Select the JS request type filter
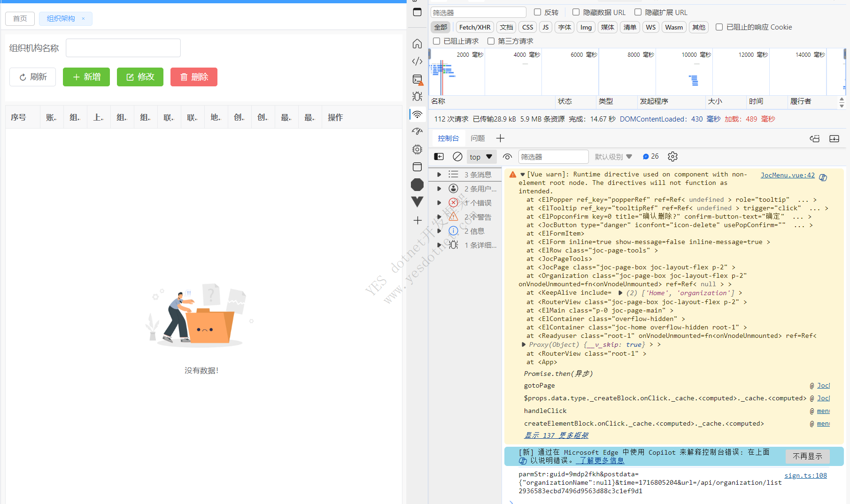Viewport: 850px width, 504px height. [x=545, y=27]
